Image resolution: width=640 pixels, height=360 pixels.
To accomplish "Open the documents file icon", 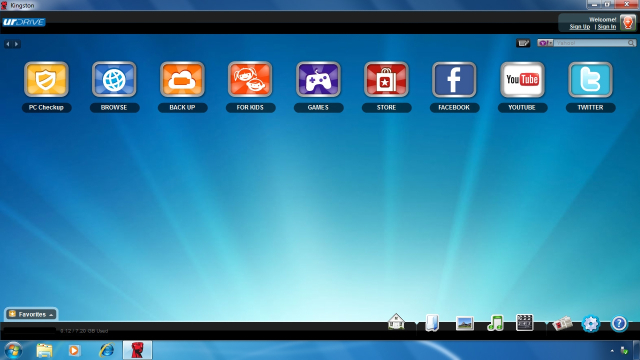I will click(432, 322).
